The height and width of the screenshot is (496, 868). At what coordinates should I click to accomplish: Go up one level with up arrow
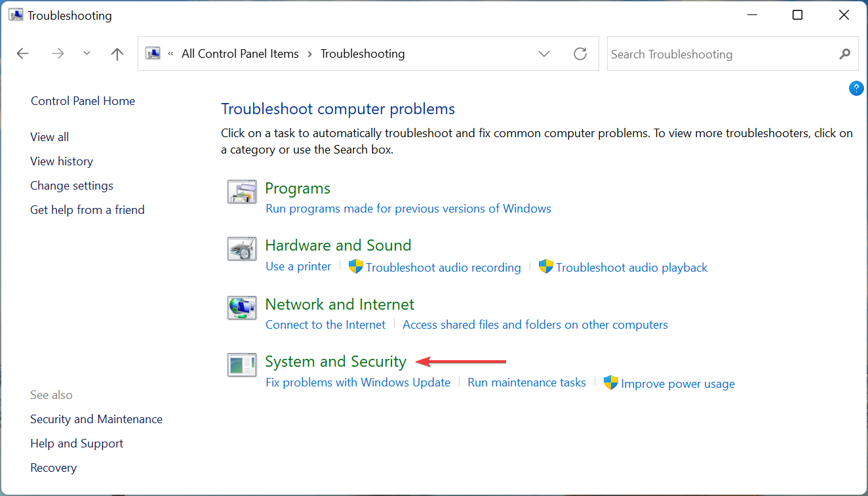117,54
